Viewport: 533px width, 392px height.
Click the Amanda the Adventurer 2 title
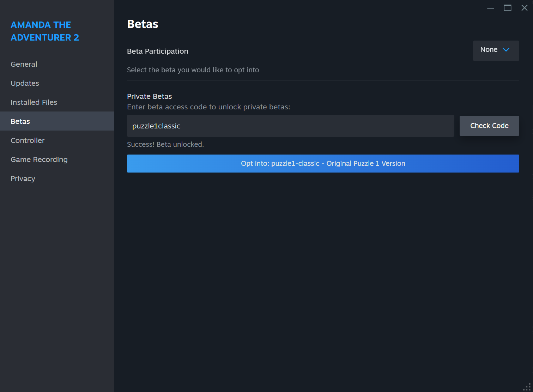[x=45, y=31]
